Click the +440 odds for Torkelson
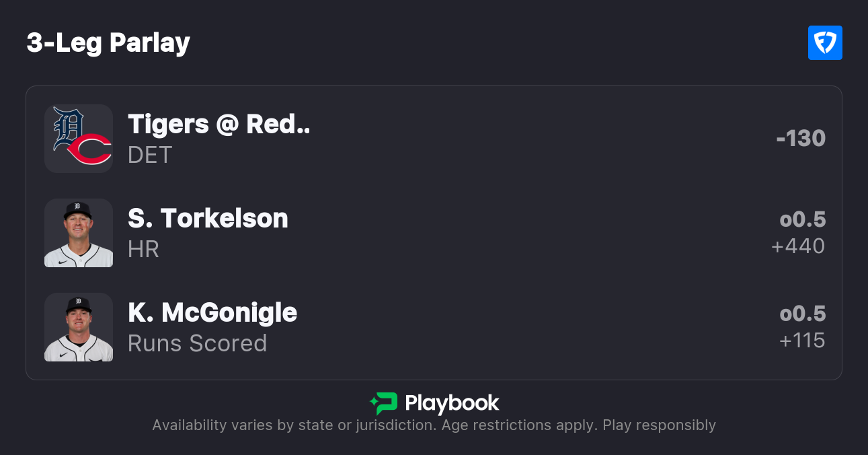Screen dimensions: 868x455 click(798, 246)
